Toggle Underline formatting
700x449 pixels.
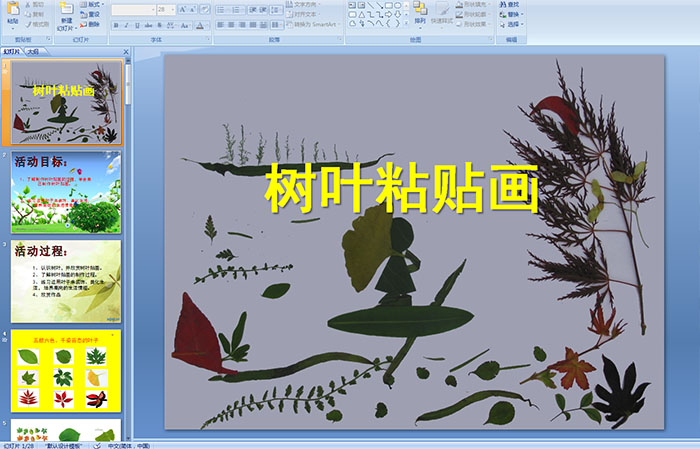(137, 25)
